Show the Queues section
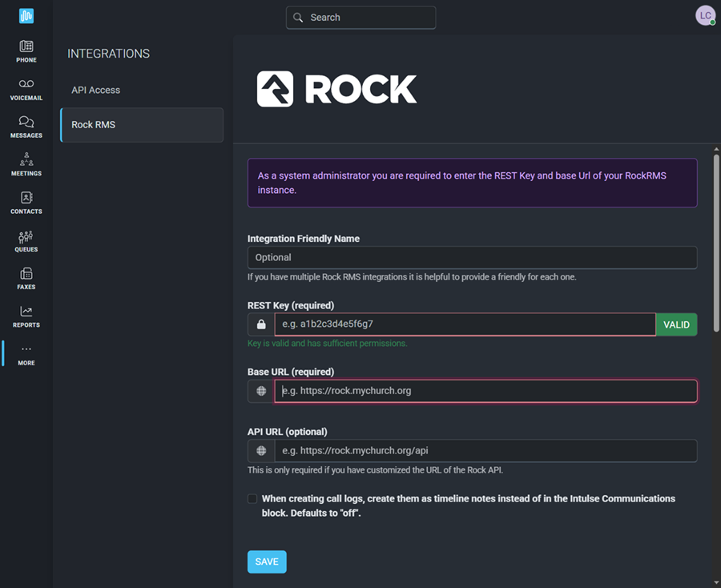 tap(26, 240)
